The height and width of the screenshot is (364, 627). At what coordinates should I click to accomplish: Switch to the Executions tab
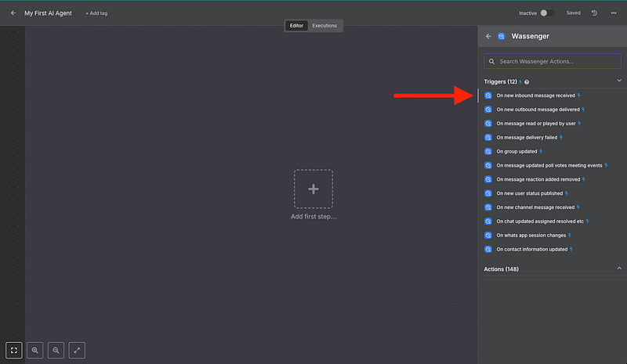pos(324,26)
